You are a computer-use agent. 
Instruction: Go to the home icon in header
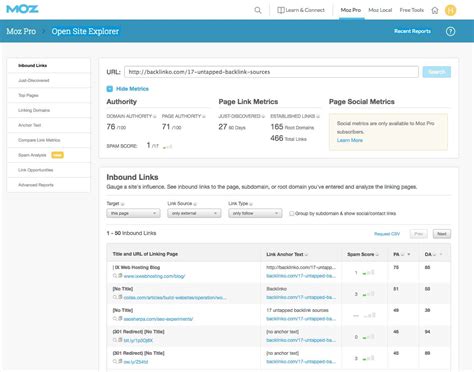(x=435, y=10)
